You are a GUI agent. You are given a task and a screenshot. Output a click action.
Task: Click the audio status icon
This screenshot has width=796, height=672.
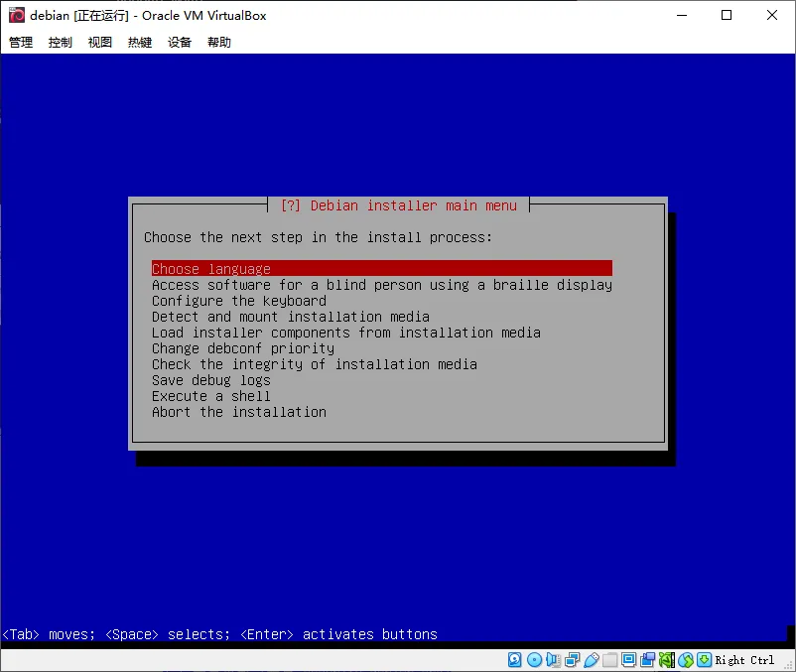point(553,660)
